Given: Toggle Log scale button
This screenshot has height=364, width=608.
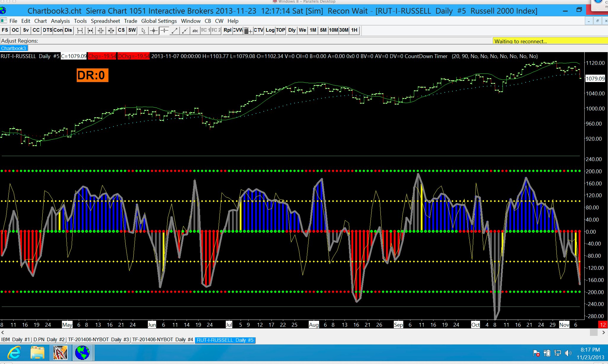Looking at the screenshot, I should (x=270, y=30).
